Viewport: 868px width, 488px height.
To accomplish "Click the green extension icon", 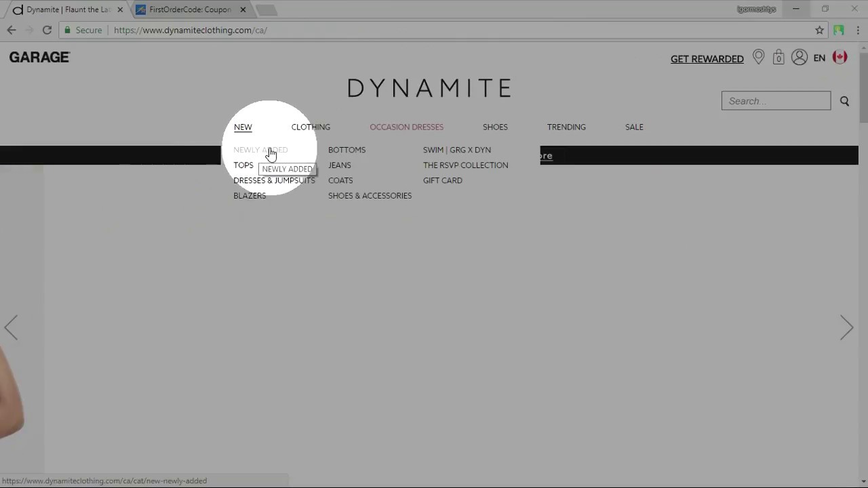I will click(839, 30).
